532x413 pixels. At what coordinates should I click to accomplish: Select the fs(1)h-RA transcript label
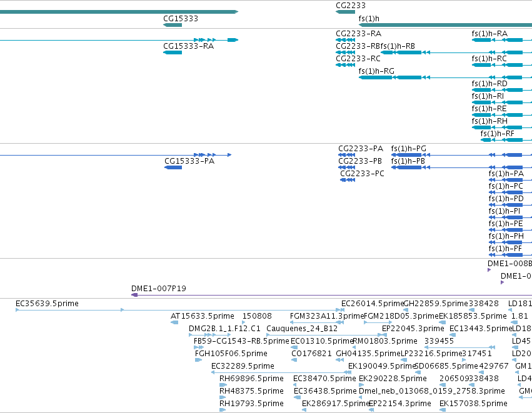click(489, 34)
